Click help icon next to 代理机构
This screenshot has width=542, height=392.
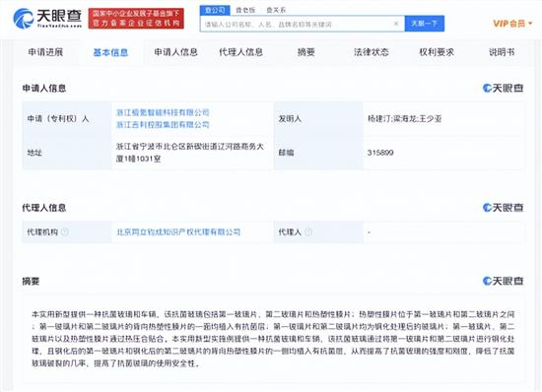(x=65, y=232)
